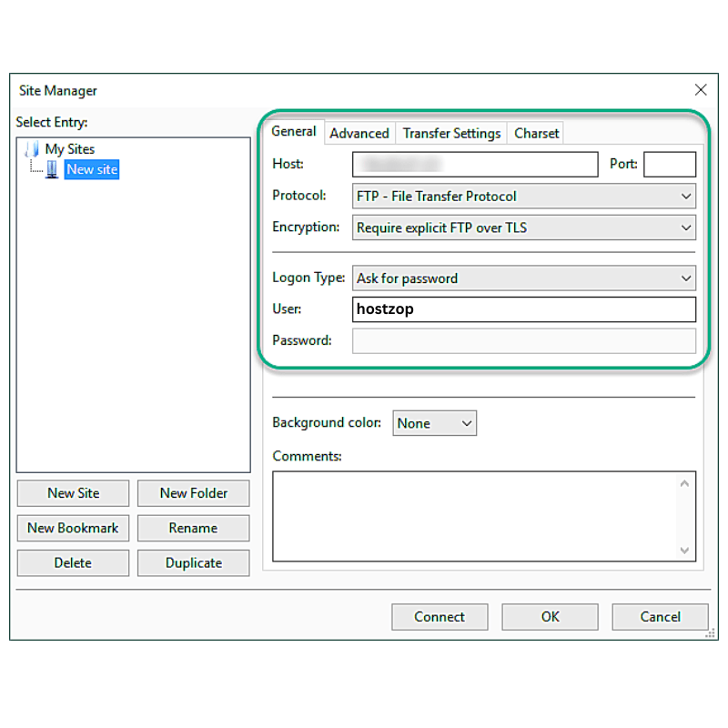Select the General tab
The width and height of the screenshot is (728, 728).
pyautogui.click(x=294, y=131)
